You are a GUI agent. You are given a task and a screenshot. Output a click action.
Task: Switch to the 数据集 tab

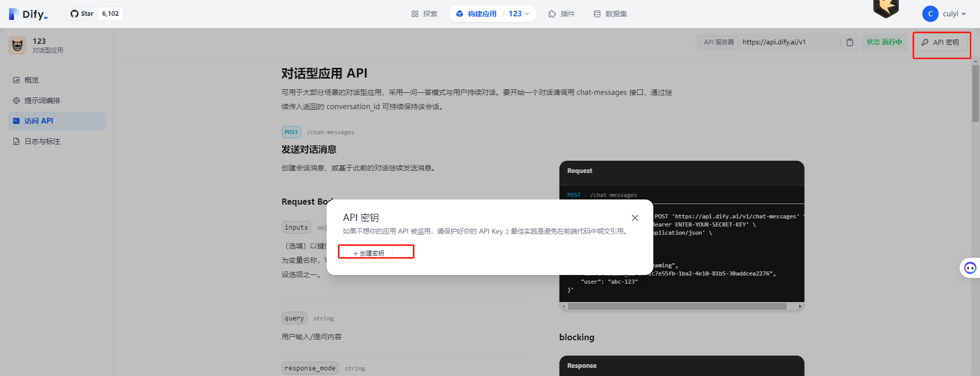click(610, 14)
